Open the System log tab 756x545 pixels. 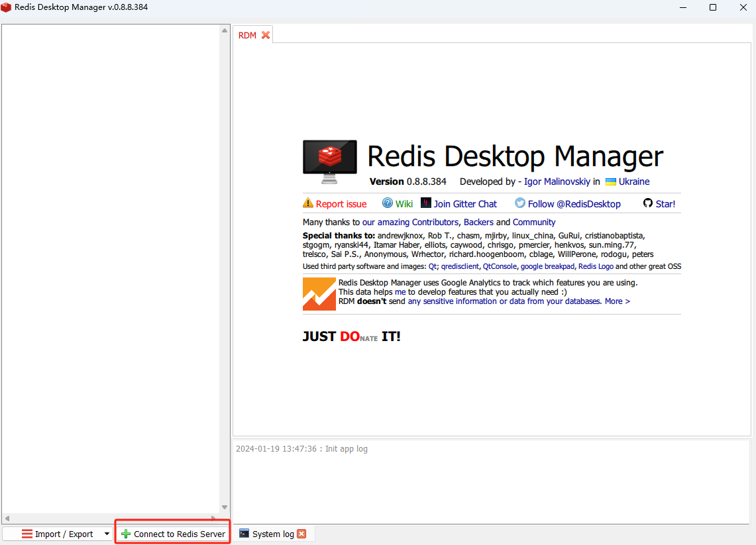[272, 534]
